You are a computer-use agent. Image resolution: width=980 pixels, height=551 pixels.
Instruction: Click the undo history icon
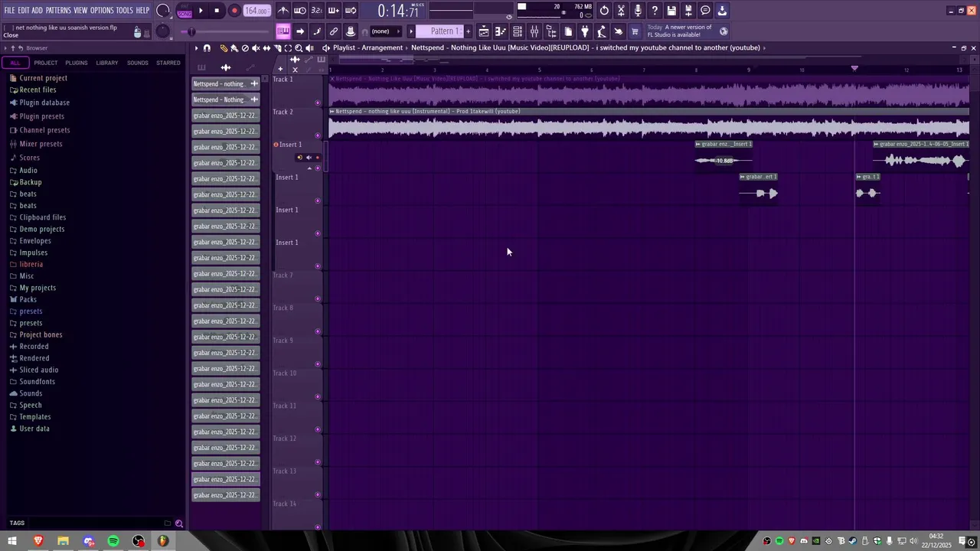coord(604,11)
